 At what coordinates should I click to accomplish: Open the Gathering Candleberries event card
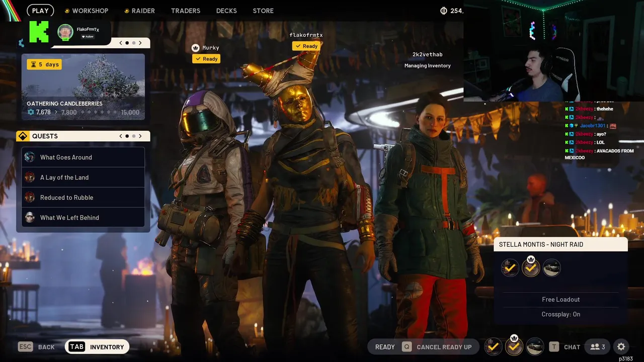pyautogui.click(x=83, y=87)
